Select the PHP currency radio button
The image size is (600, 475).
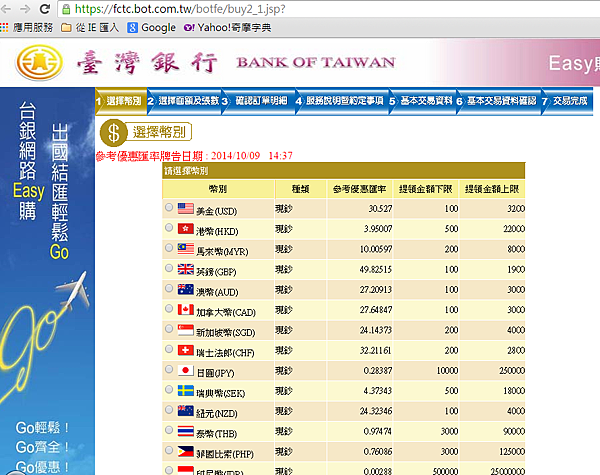[x=169, y=451]
